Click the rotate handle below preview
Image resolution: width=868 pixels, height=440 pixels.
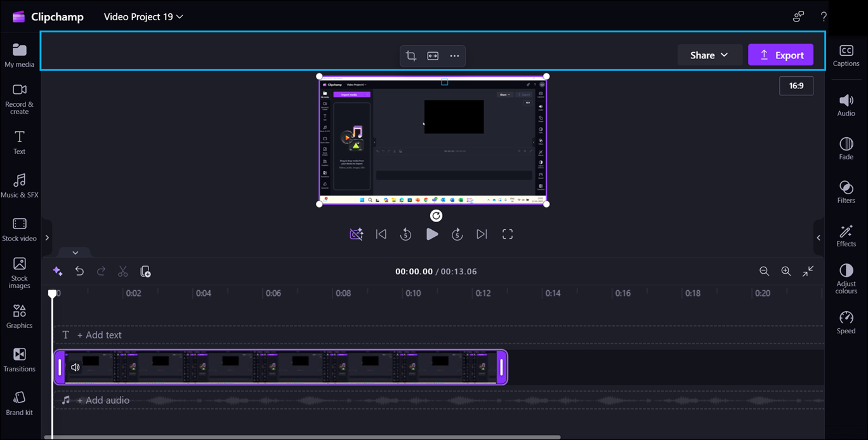436,216
